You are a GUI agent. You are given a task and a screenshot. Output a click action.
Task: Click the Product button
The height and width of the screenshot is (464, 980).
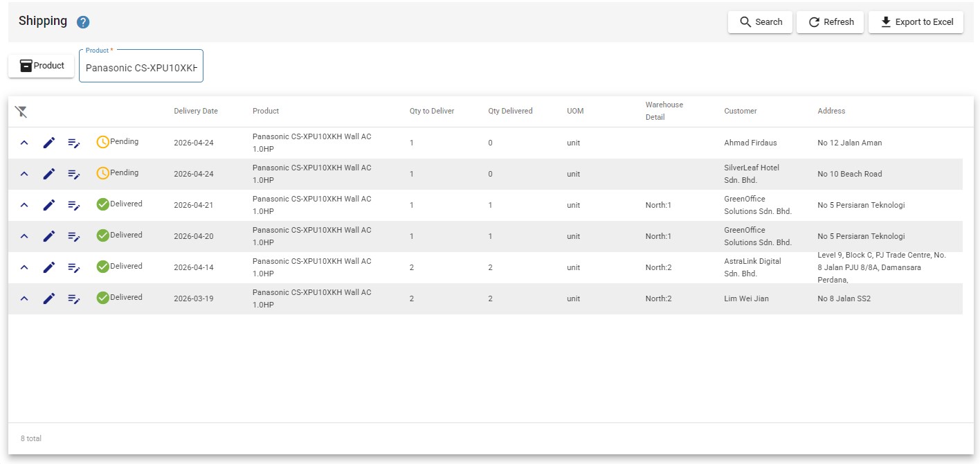pyautogui.click(x=41, y=66)
